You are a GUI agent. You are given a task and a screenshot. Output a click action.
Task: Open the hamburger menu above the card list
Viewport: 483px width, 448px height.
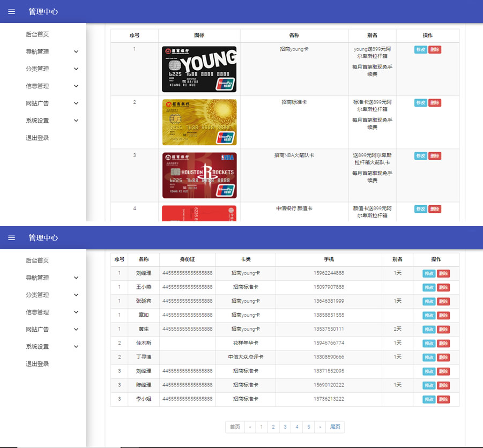pos(12,11)
